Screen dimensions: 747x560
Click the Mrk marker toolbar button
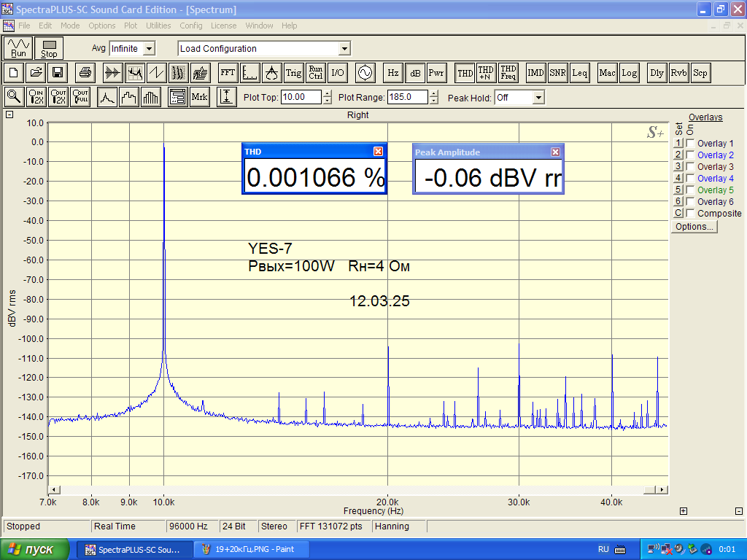point(199,97)
